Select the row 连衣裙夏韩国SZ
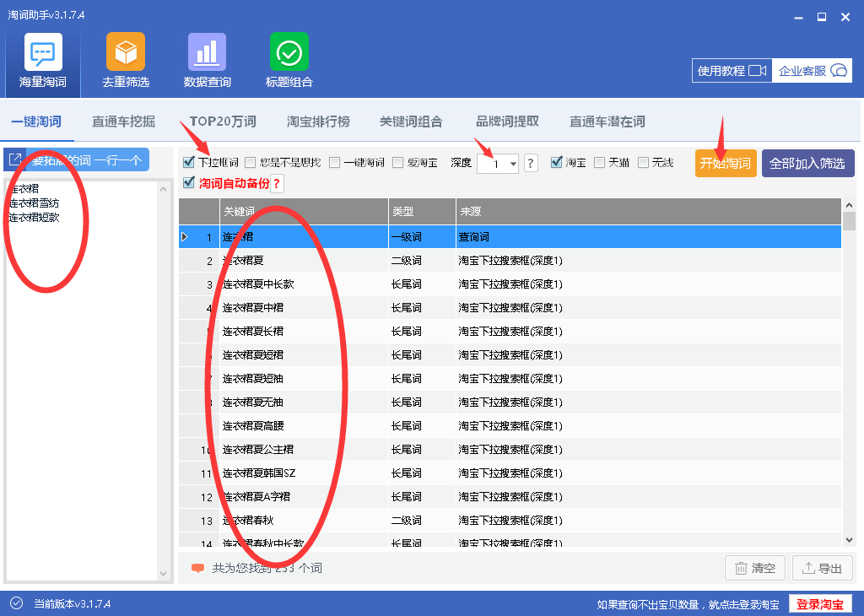The width and height of the screenshot is (864, 616). point(510,473)
